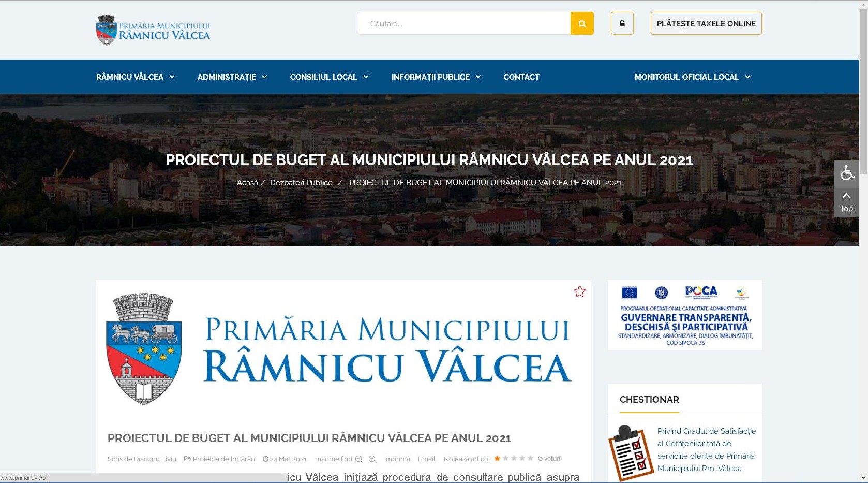The height and width of the screenshot is (483, 868).
Task: Rate the article five stars
Action: [x=531, y=458]
